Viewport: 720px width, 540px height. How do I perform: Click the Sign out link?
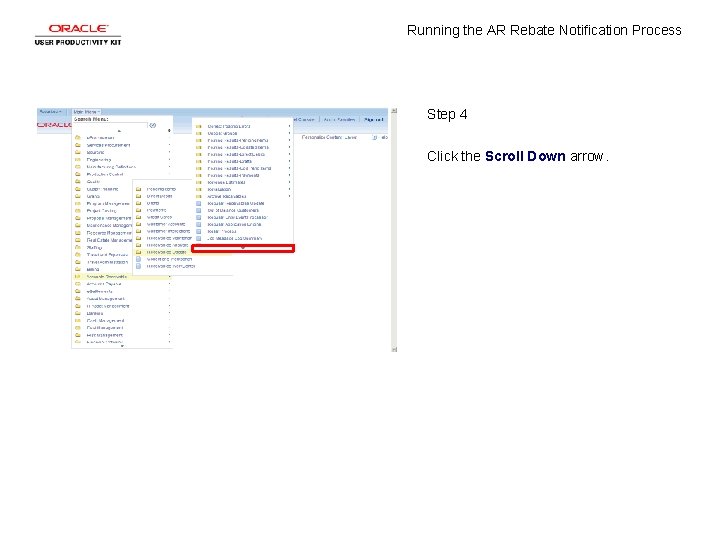point(373,119)
